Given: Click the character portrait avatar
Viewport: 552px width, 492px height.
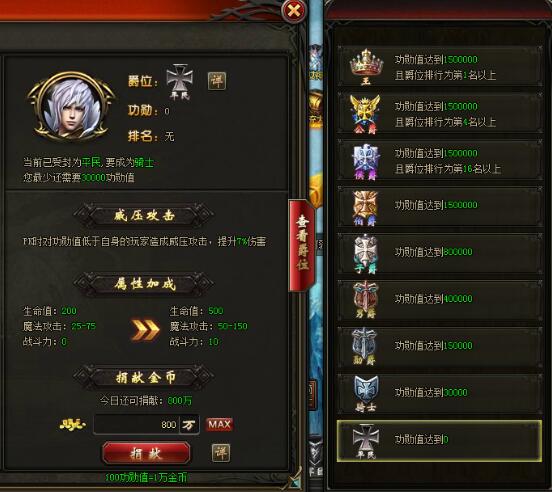Looking at the screenshot, I should pyautogui.click(x=71, y=107).
